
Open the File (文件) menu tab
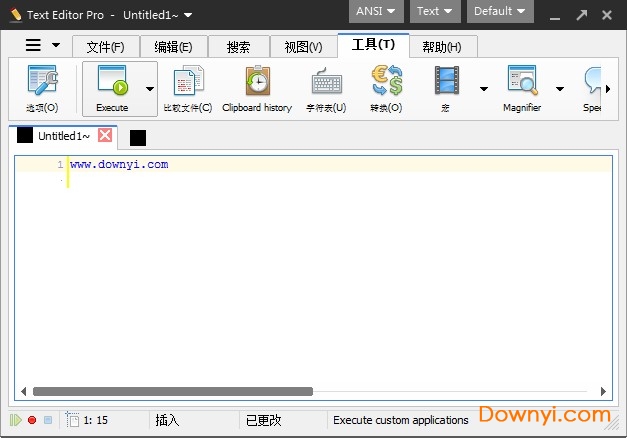106,47
